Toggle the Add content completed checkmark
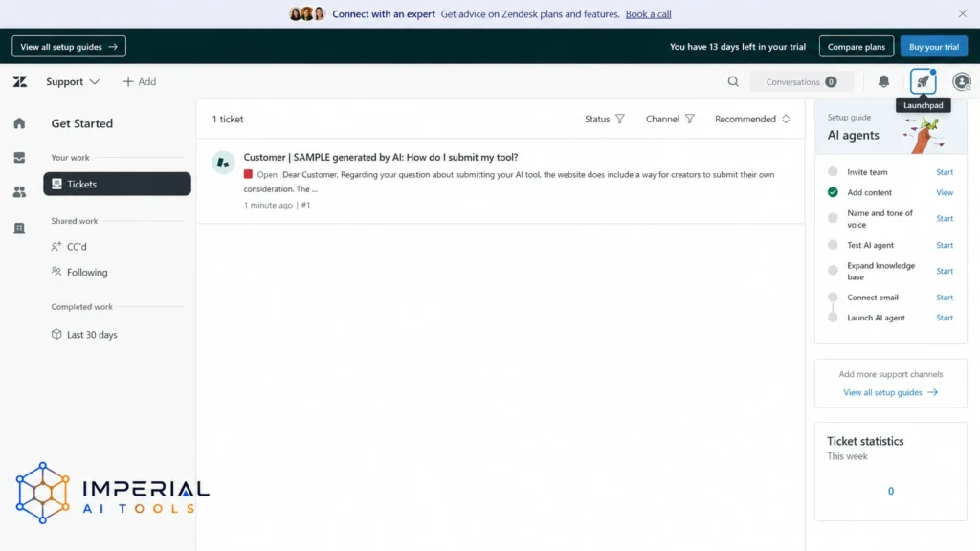 pyautogui.click(x=833, y=192)
